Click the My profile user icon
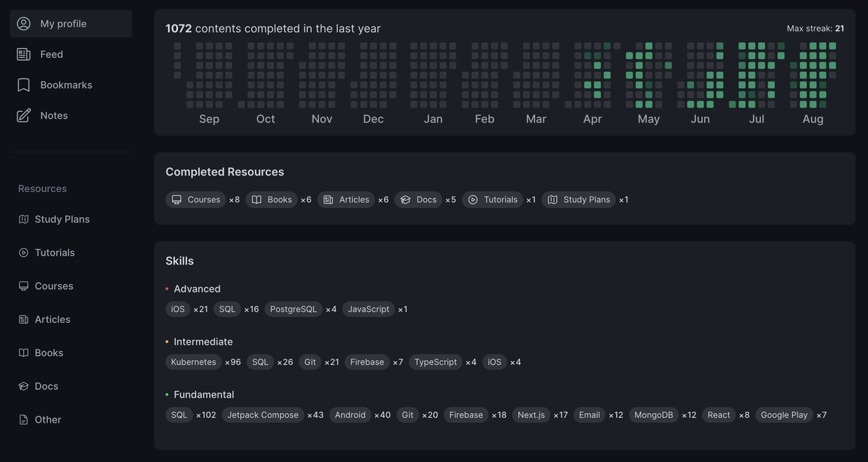This screenshot has width=868, height=462. point(24,24)
